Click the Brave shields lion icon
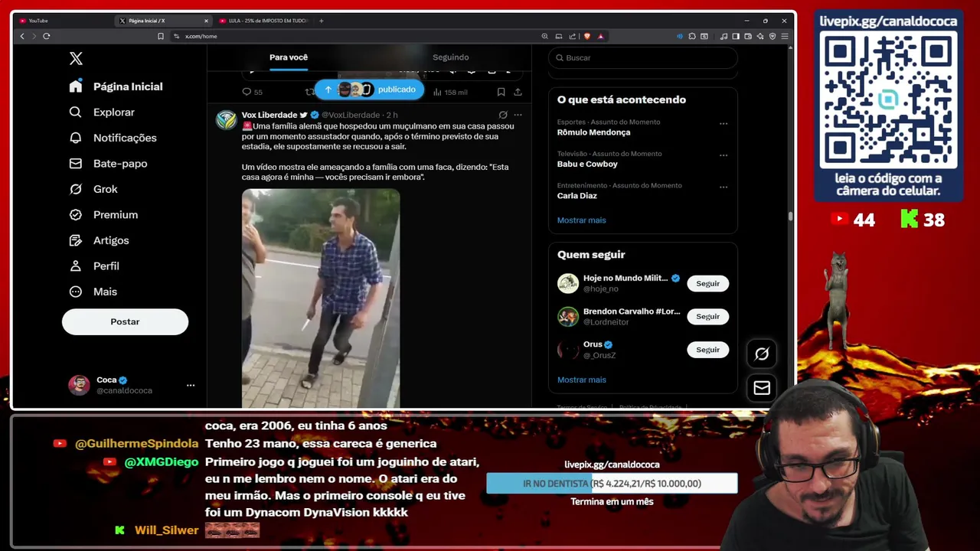The image size is (980, 551). pos(587,36)
